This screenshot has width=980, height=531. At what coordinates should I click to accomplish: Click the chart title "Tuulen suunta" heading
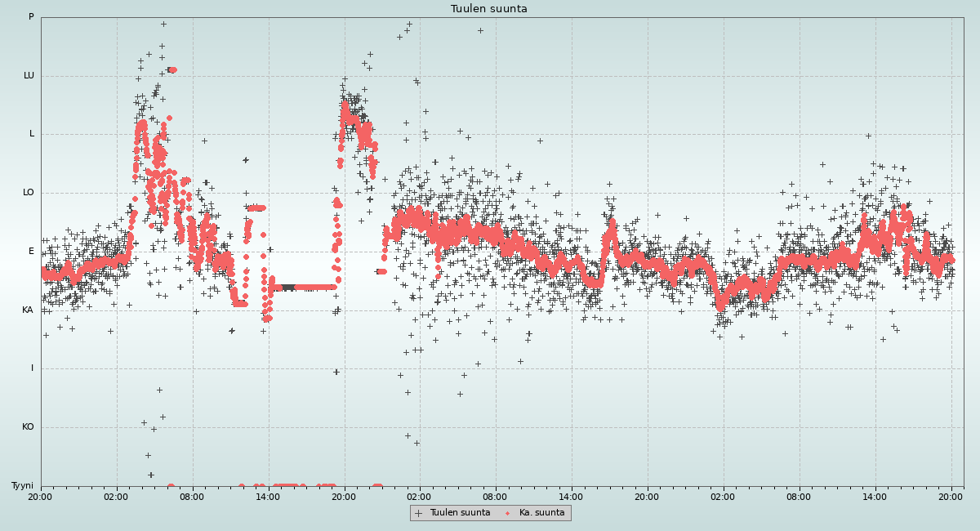(489, 9)
